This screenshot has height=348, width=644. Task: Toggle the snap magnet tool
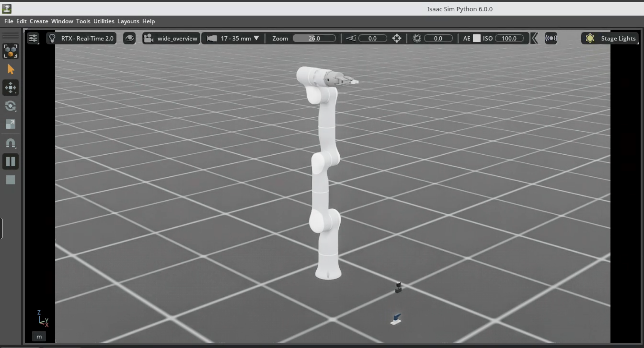(x=10, y=143)
